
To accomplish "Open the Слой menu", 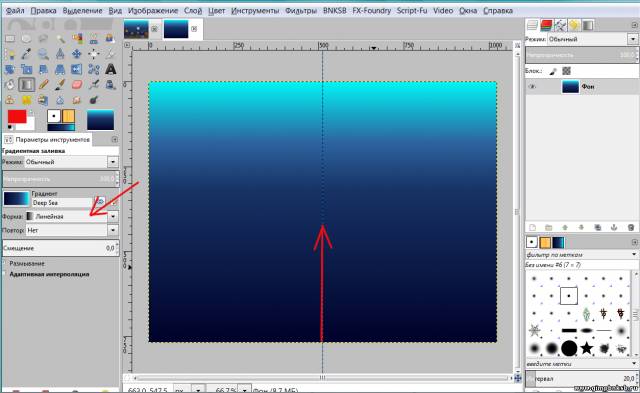I will pyautogui.click(x=193, y=11).
